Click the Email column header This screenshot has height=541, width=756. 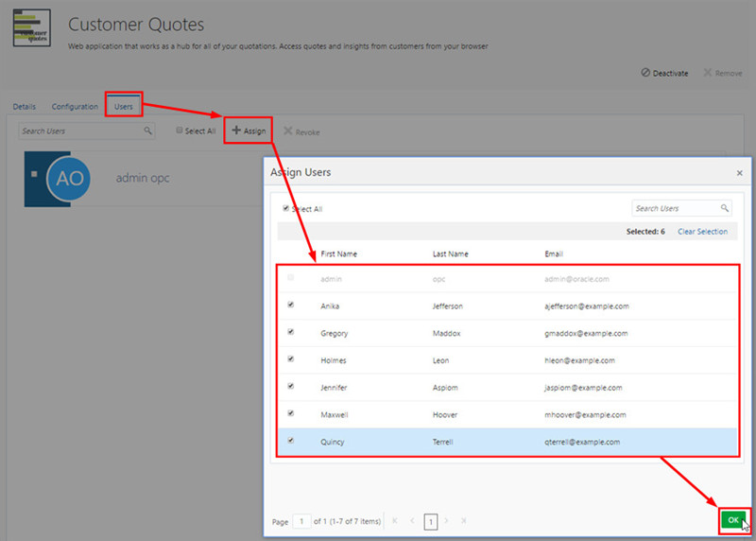click(x=554, y=253)
